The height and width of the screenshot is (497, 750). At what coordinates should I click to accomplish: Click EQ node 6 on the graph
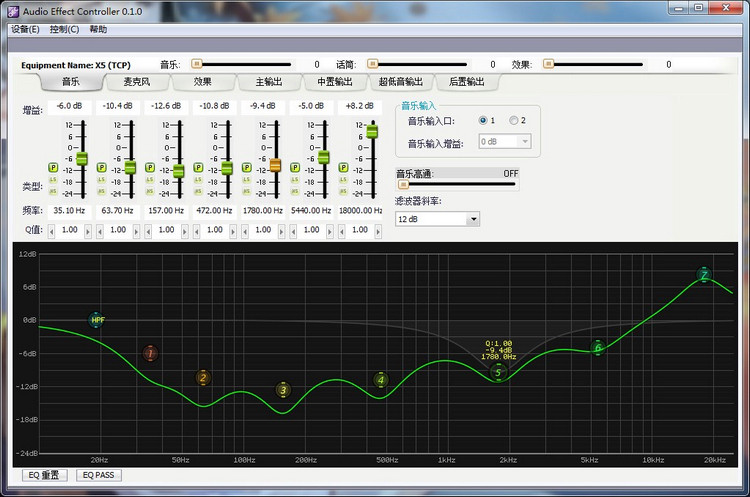pyautogui.click(x=598, y=348)
